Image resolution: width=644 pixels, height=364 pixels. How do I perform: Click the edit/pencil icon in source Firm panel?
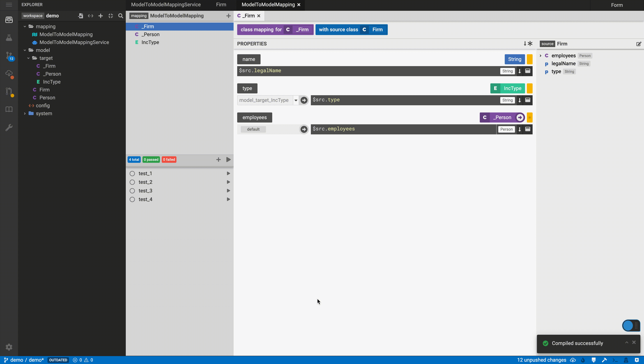[638, 43]
